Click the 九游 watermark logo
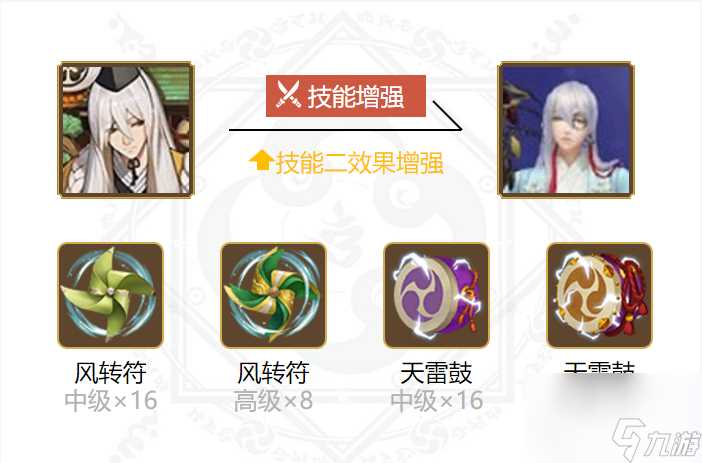Image resolution: width=702 pixels, height=463 pixels. tap(656, 440)
